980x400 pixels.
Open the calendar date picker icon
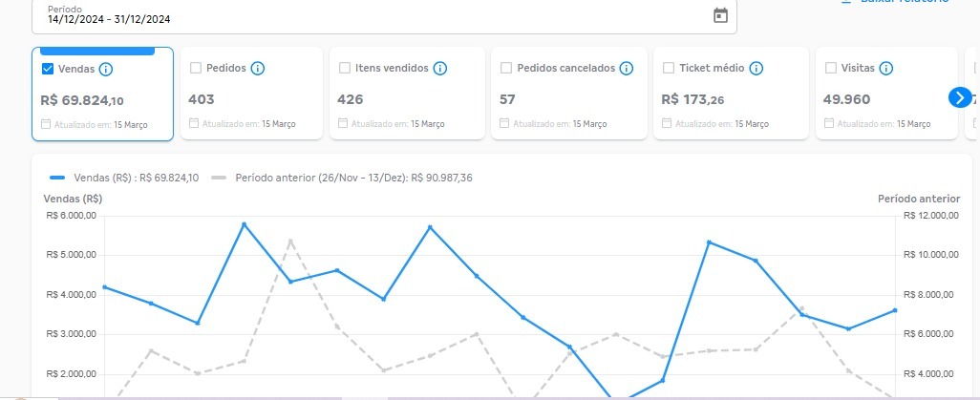720,15
